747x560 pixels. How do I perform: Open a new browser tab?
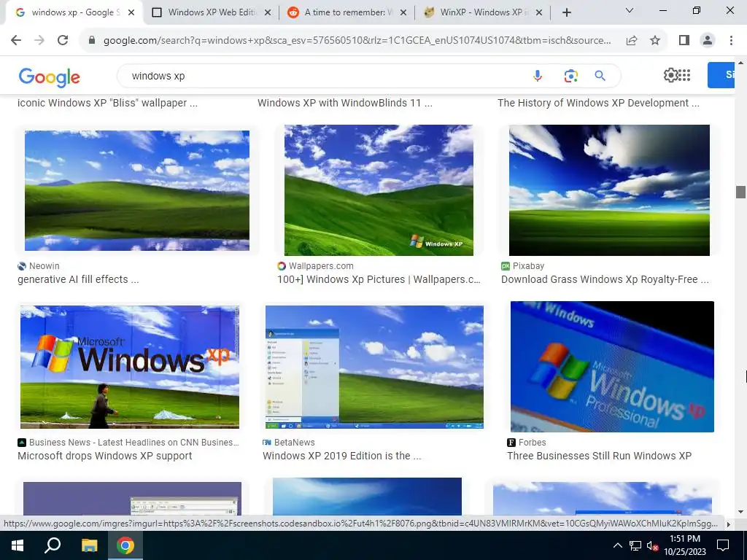point(566,13)
